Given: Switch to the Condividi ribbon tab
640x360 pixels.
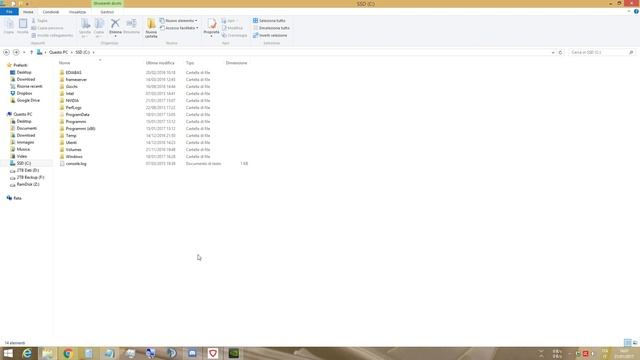Looking at the screenshot, I should click(x=51, y=12).
